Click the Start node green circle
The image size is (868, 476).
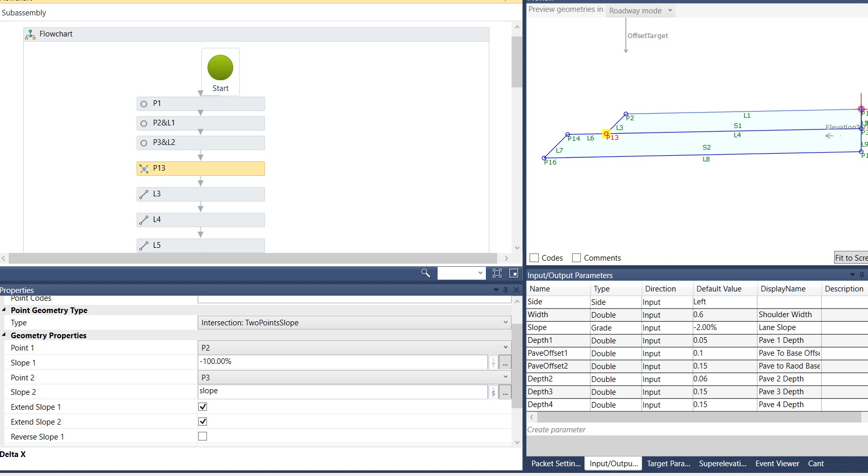tap(220, 66)
